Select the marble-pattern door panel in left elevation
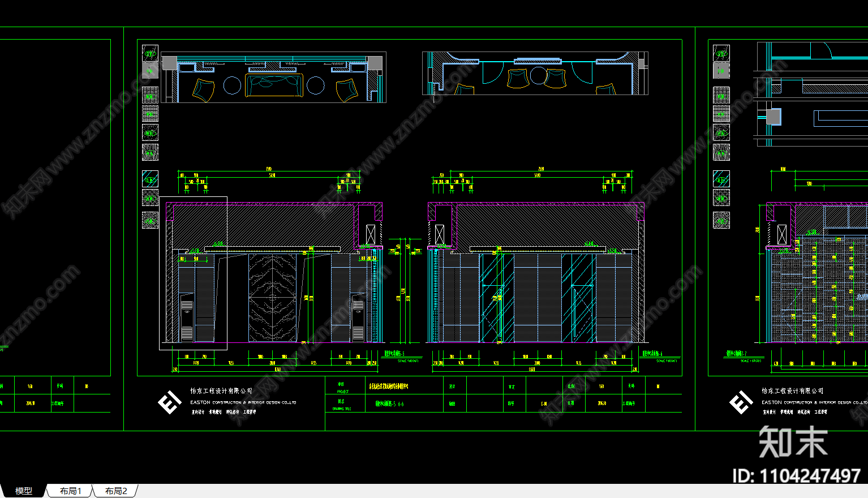The height and width of the screenshot is (498, 868). click(273, 298)
